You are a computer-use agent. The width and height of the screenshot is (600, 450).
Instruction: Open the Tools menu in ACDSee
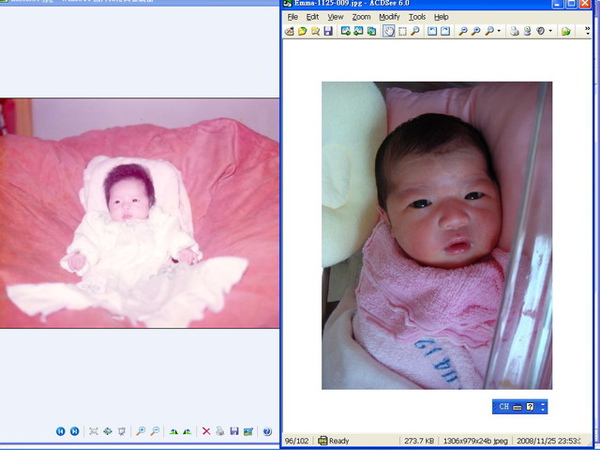coord(417,17)
